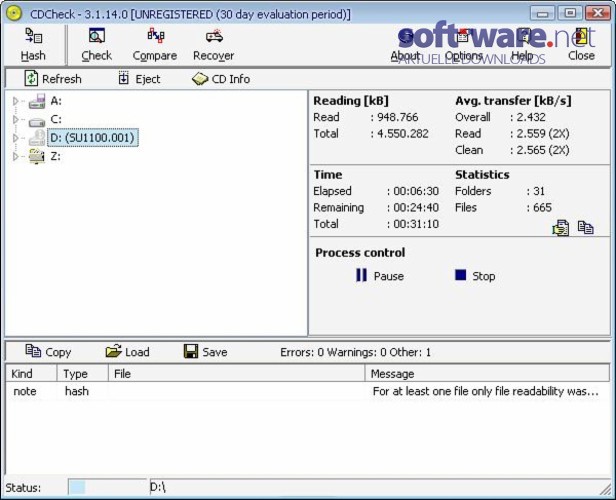
Task: Open the Compare tool
Action: point(155,44)
